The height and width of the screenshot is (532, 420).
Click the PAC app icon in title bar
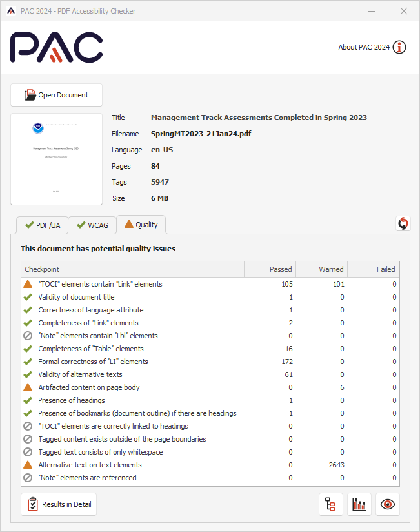(x=11, y=11)
